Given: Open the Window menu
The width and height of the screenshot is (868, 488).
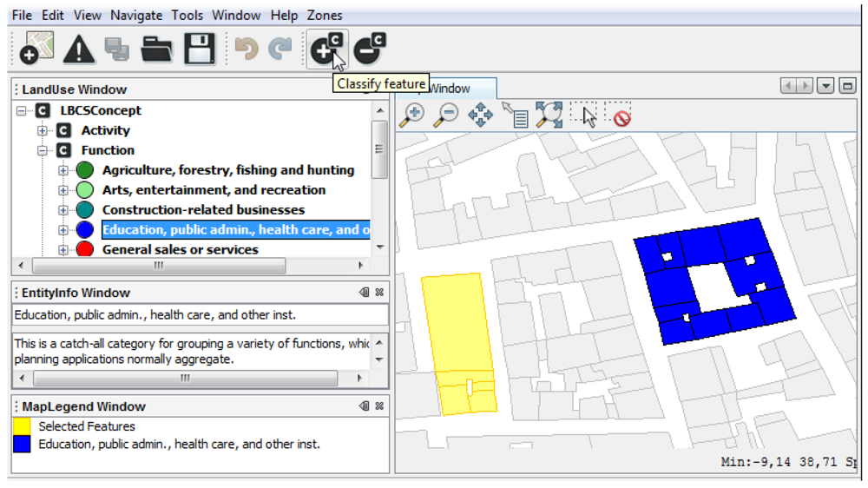Looking at the screenshot, I should pyautogui.click(x=236, y=15).
